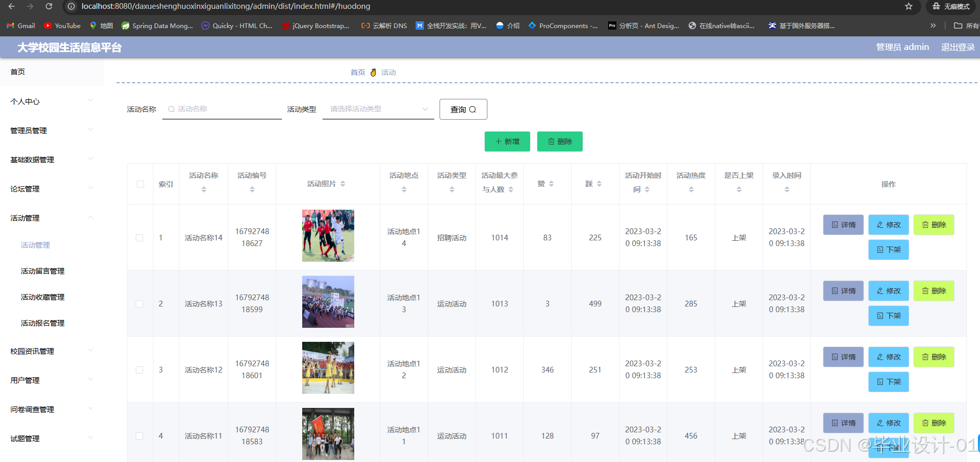Click 修改 for 活动名称13
The image size is (980, 462).
[888, 291]
